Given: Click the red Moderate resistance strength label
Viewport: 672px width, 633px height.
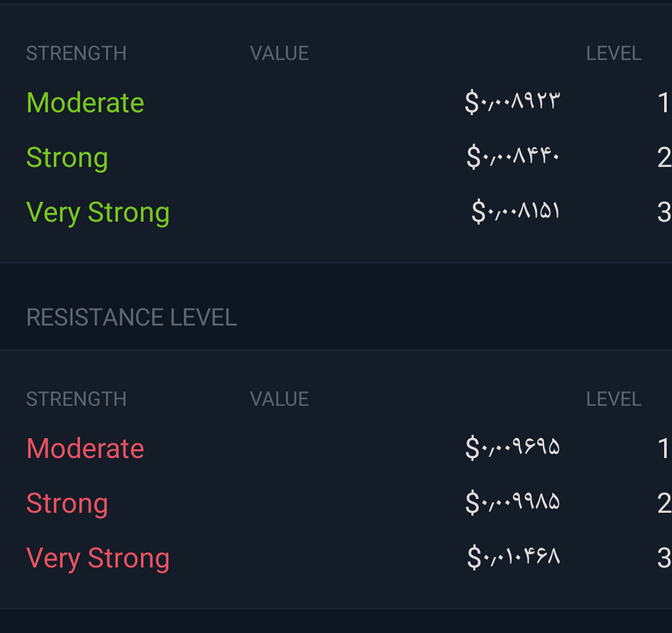Looking at the screenshot, I should coord(85,449).
